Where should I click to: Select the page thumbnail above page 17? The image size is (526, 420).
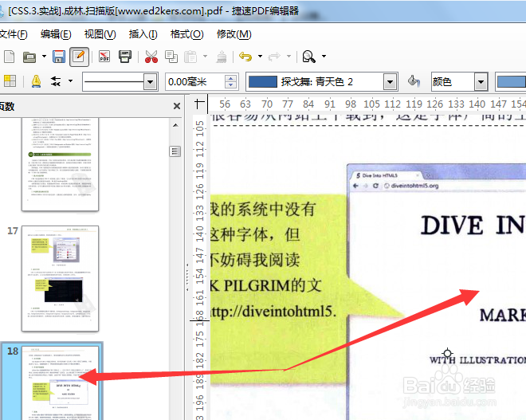point(61,164)
